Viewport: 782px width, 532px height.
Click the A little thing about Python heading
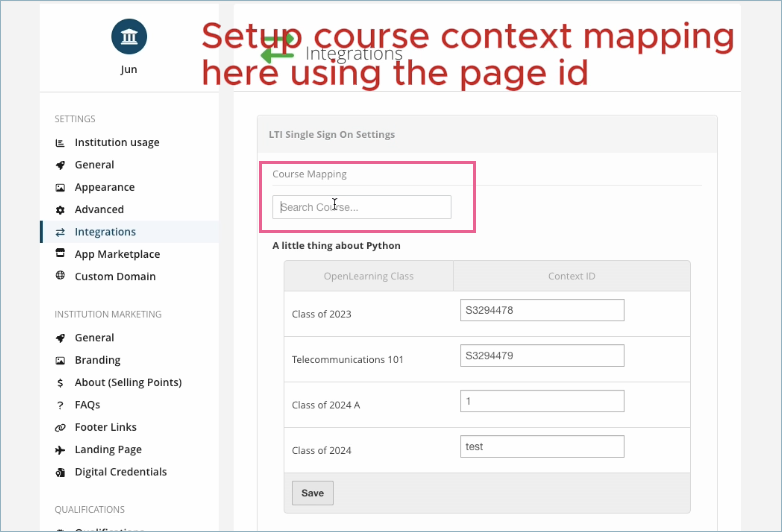[x=336, y=246]
